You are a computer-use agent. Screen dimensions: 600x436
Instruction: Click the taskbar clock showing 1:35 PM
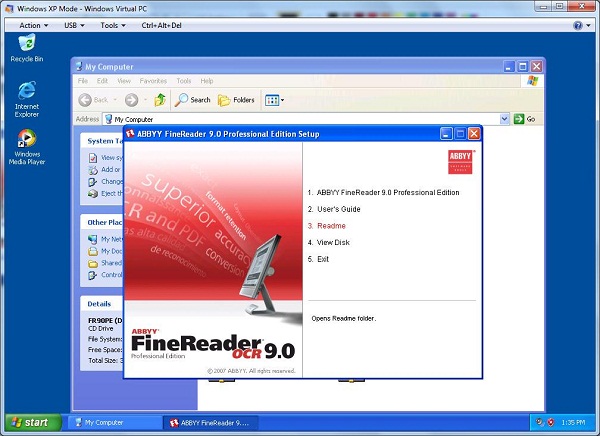point(573,423)
